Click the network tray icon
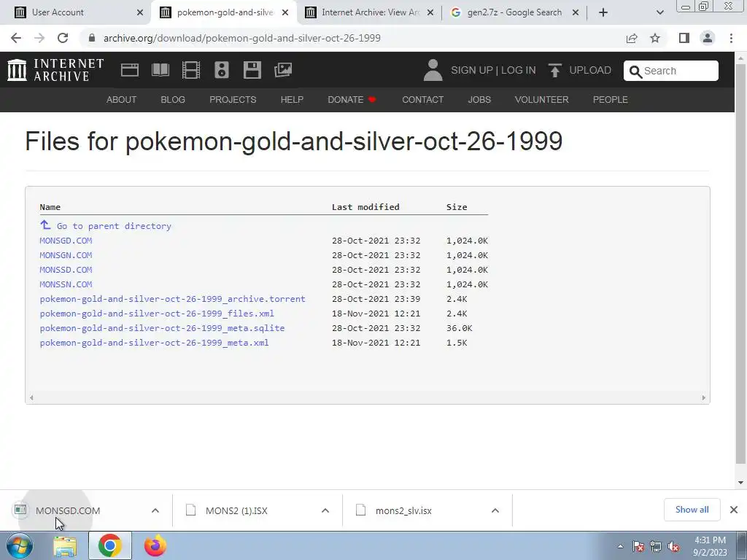 (656, 547)
